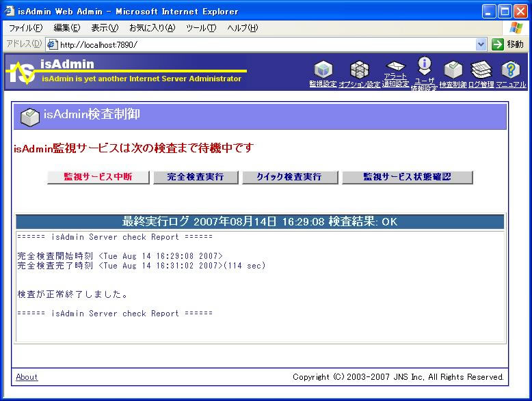Open the お気に入り(A) menu

click(x=152, y=28)
